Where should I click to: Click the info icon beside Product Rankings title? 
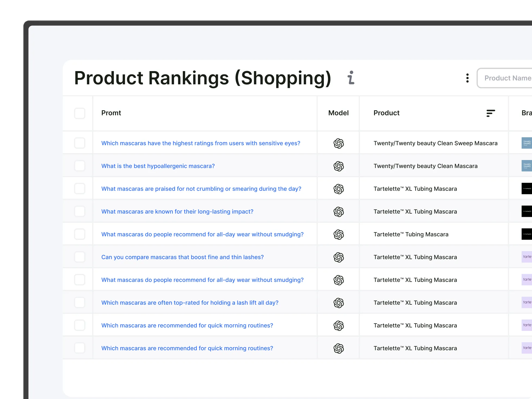351,78
